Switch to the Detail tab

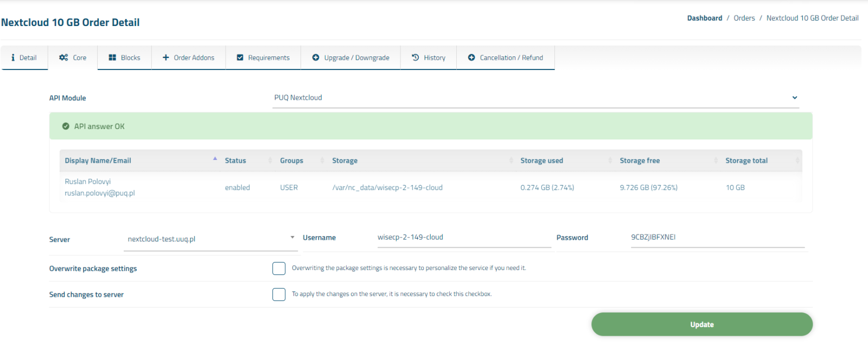(x=24, y=57)
